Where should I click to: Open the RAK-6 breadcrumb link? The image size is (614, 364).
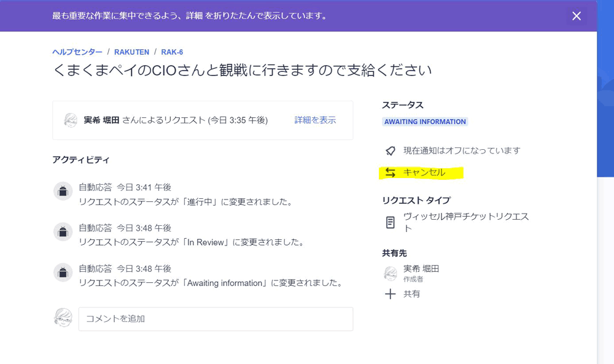pos(172,52)
